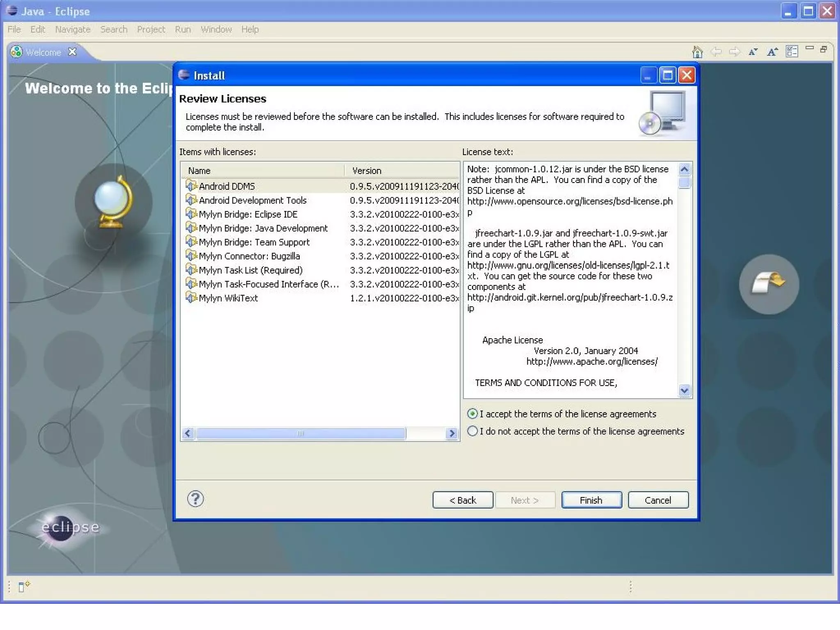Close the Welcome tab
This screenshot has height=630, width=840.
tap(72, 52)
